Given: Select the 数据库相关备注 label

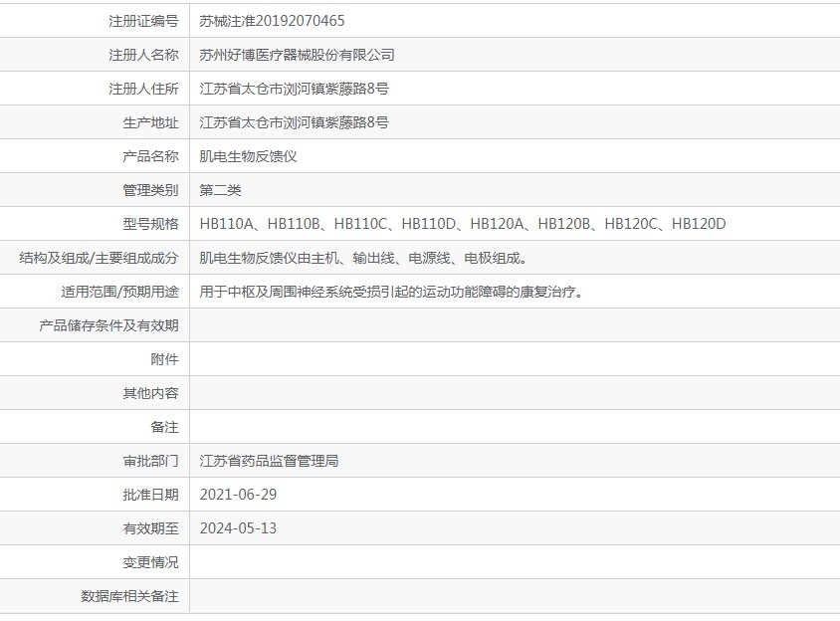Looking at the screenshot, I should click(x=129, y=596).
